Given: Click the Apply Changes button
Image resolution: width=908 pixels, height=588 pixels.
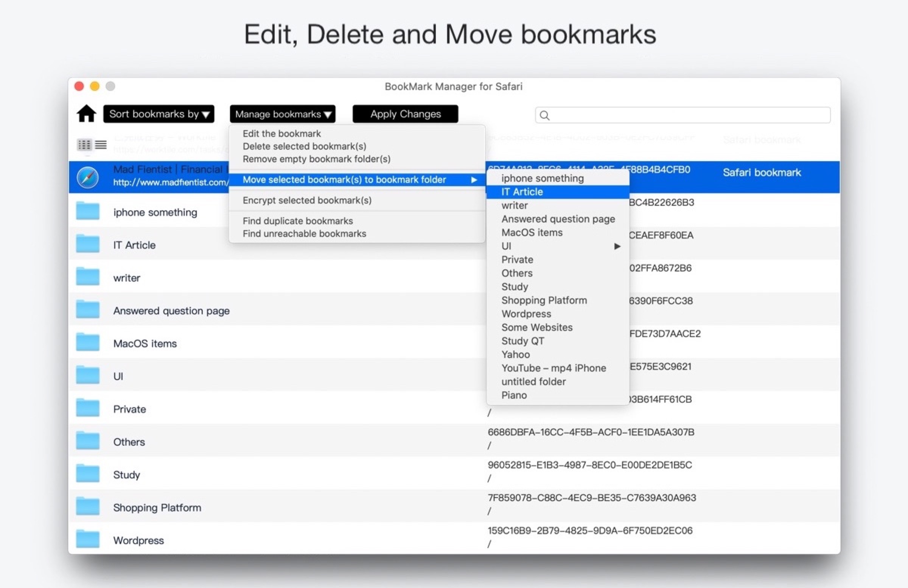Looking at the screenshot, I should tap(405, 114).
